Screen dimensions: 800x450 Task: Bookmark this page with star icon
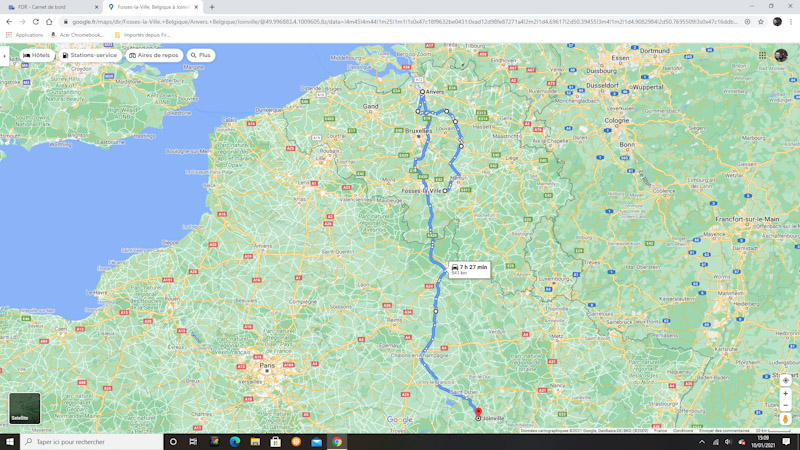coord(761,21)
